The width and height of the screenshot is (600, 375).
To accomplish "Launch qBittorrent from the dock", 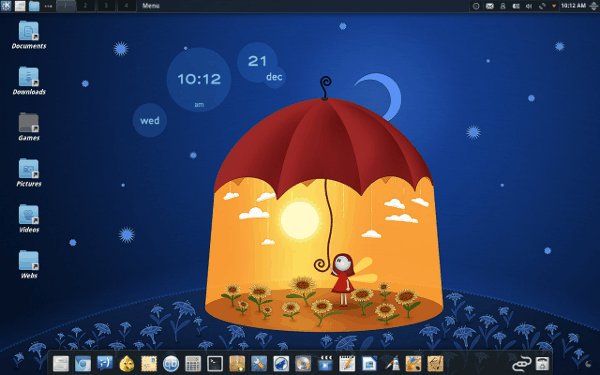I will coord(171,364).
